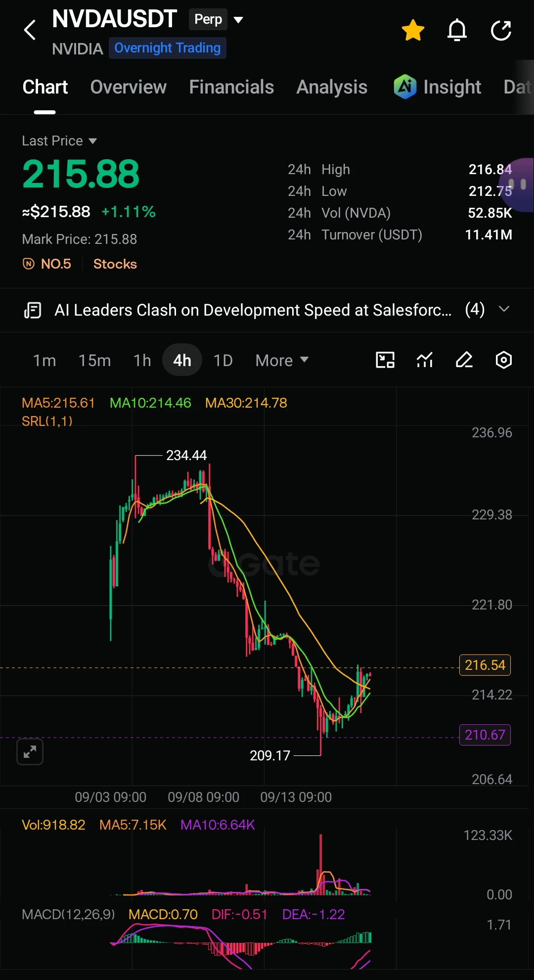Tap the Mark Price: 215.88 text
Screen dimensions: 534x980
(80, 239)
